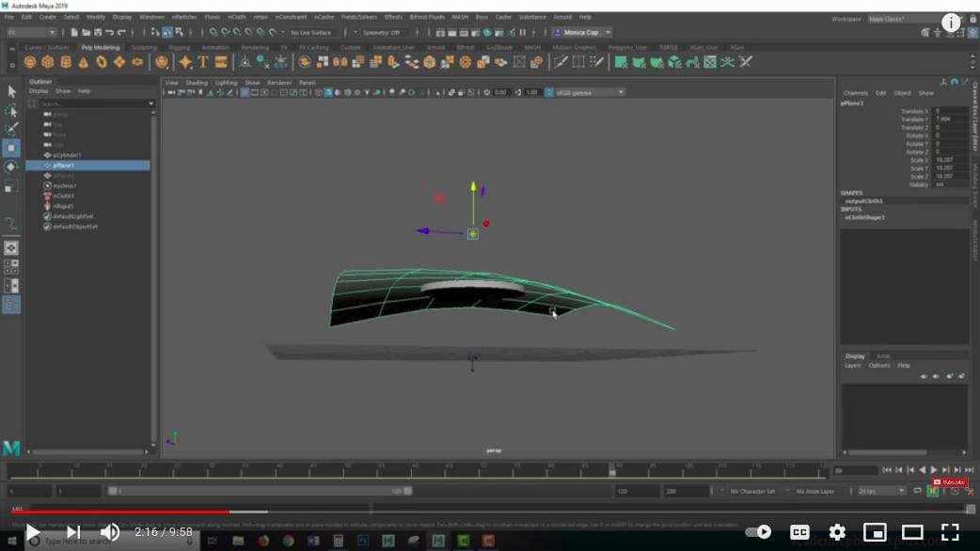The height and width of the screenshot is (551, 980).
Task: Create a polygon plane from shelf
Action: point(119,62)
